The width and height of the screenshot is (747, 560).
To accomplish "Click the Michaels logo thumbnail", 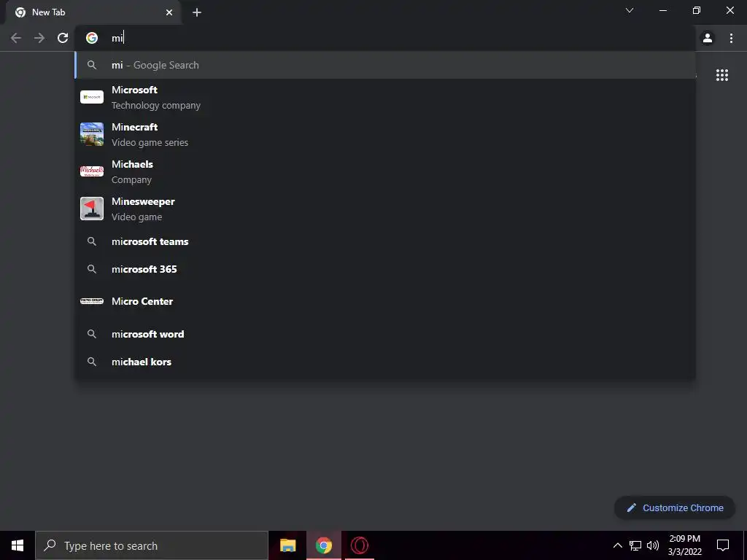I will click(x=92, y=171).
